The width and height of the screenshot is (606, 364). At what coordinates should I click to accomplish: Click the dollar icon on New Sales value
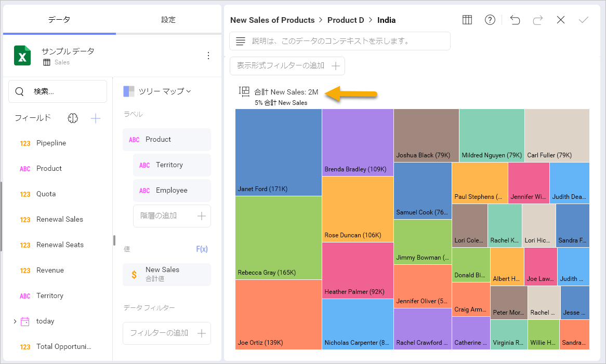[134, 275]
